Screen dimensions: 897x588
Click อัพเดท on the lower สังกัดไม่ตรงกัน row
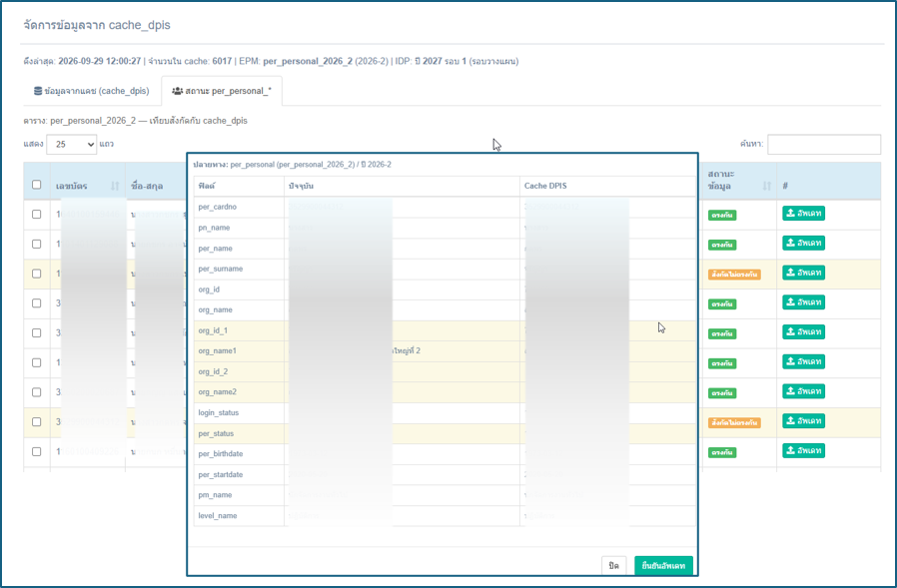click(x=804, y=421)
